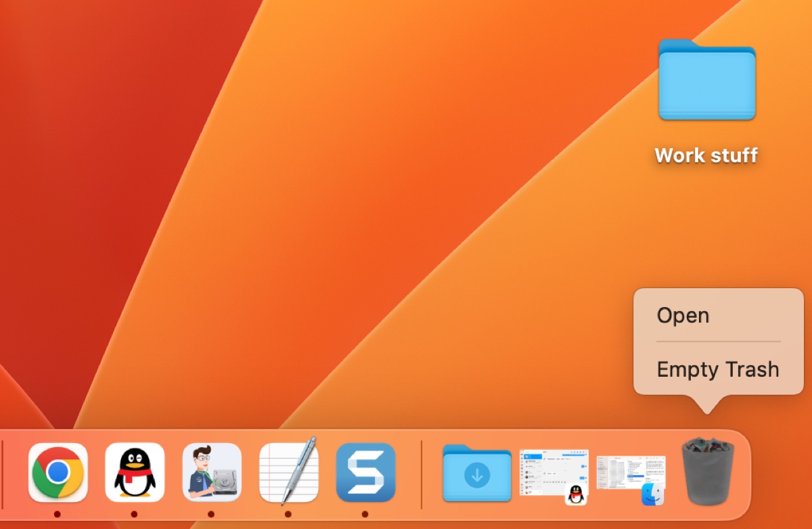812x529 pixels.
Task: Select Empty Trash in context menu
Action: [x=718, y=369]
